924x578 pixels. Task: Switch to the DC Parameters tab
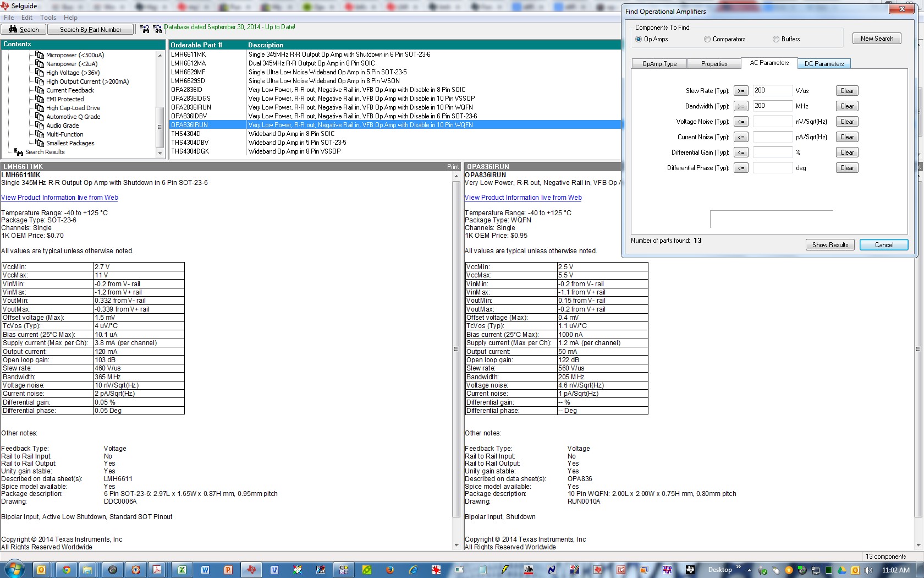click(x=824, y=64)
